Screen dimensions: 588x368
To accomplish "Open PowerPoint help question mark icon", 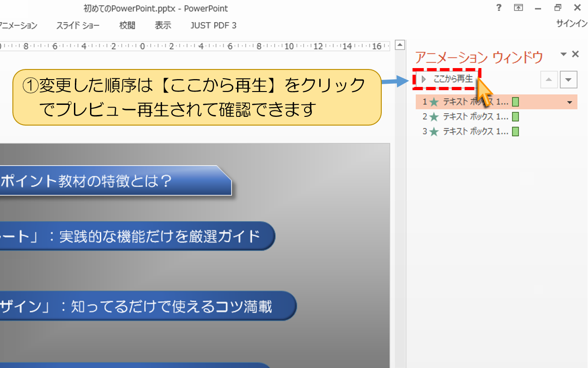I will pos(499,8).
